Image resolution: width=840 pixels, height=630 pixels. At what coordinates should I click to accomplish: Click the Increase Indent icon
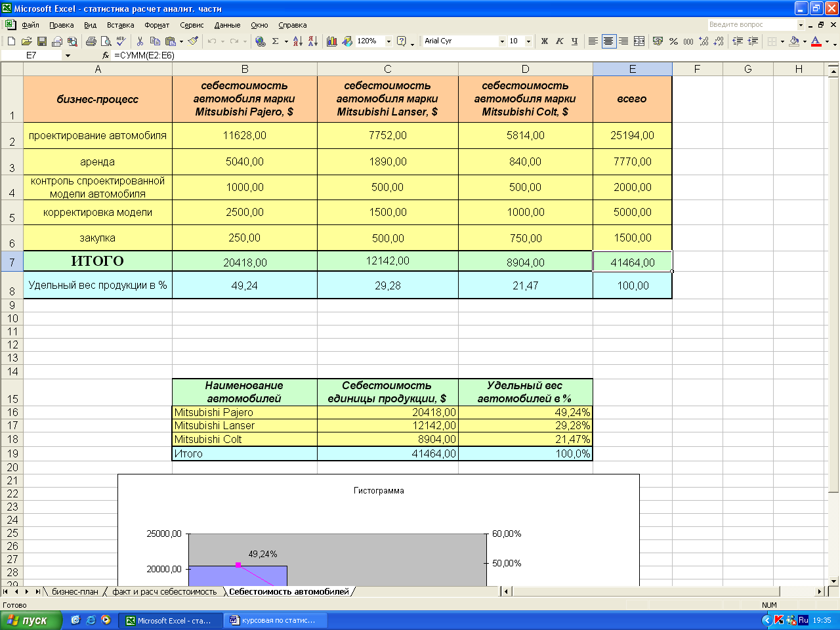tap(753, 41)
